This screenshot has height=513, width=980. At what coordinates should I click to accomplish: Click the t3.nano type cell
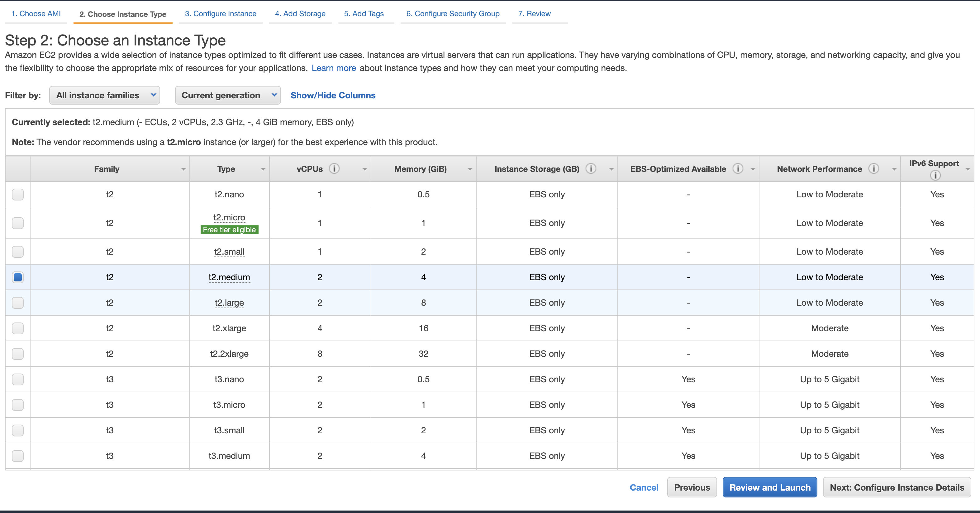(x=229, y=379)
